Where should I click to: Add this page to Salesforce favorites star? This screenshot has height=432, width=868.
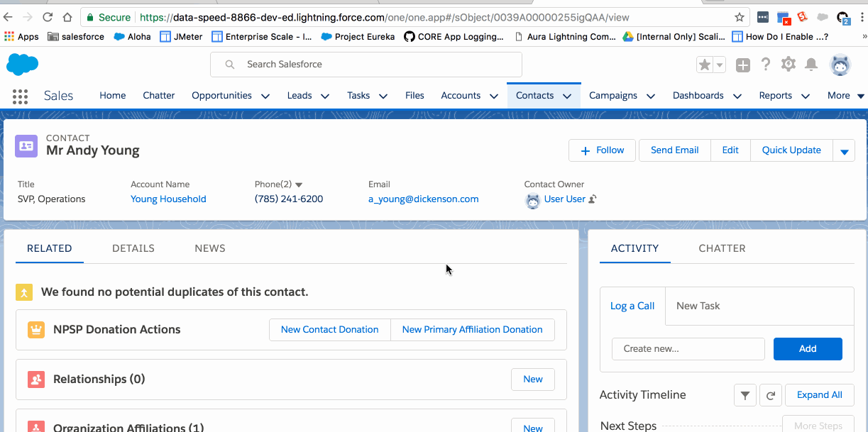(x=705, y=65)
